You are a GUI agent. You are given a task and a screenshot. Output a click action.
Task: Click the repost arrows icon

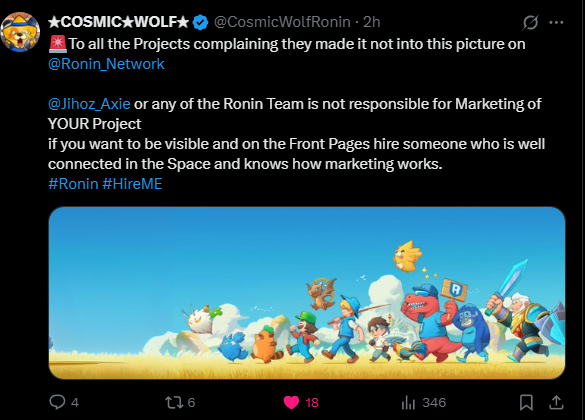click(174, 402)
